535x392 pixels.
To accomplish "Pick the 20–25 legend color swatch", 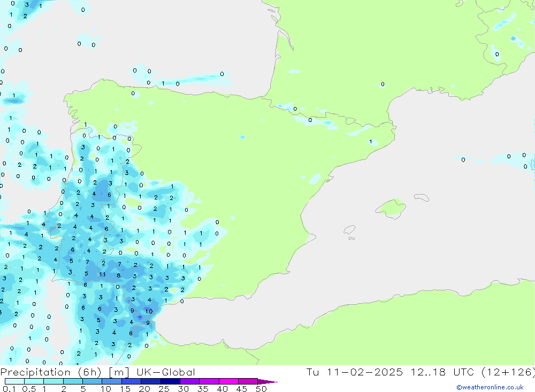I will [151, 381].
